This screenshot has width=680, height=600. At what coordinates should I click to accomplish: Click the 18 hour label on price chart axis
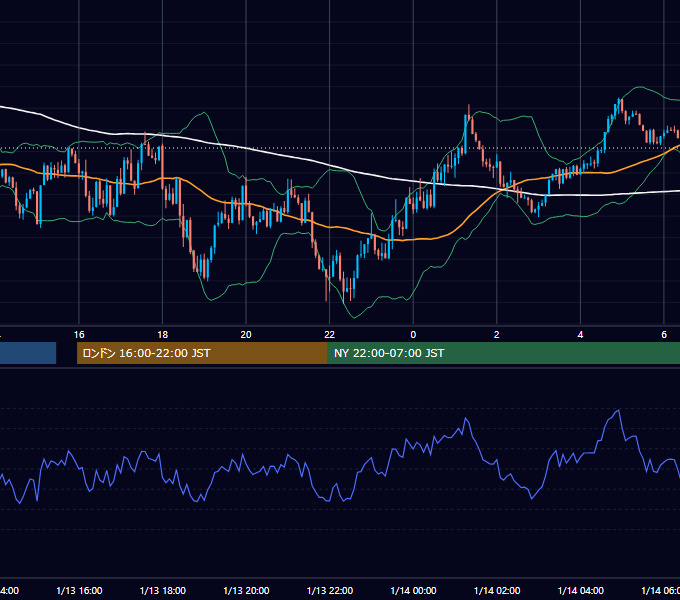click(163, 335)
